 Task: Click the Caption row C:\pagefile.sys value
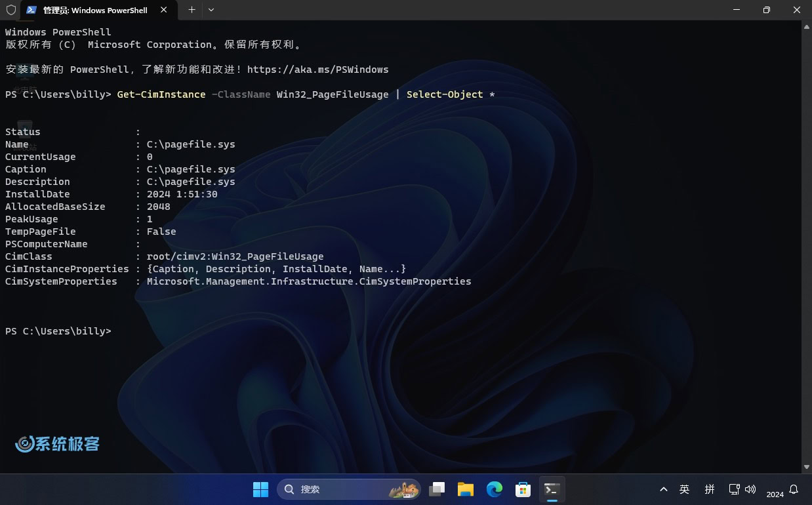(x=191, y=169)
